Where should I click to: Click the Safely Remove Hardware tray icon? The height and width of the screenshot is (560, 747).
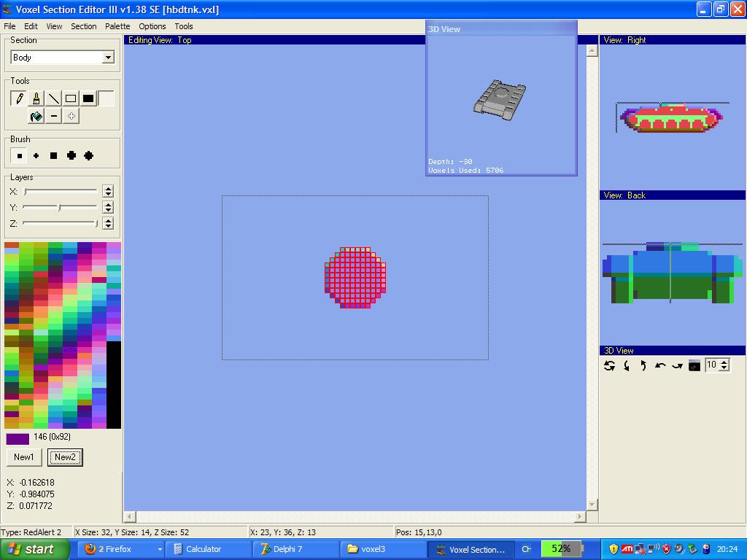(x=693, y=549)
